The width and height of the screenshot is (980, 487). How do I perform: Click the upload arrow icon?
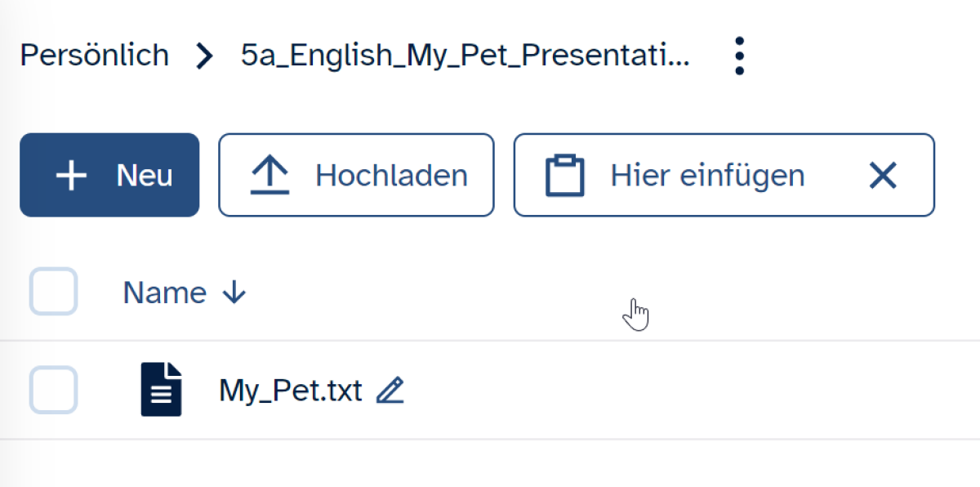click(269, 176)
